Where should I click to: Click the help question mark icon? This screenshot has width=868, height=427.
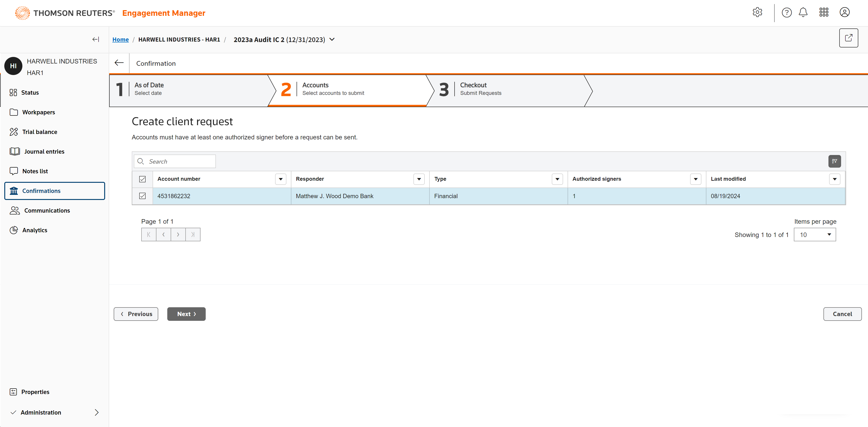point(786,12)
